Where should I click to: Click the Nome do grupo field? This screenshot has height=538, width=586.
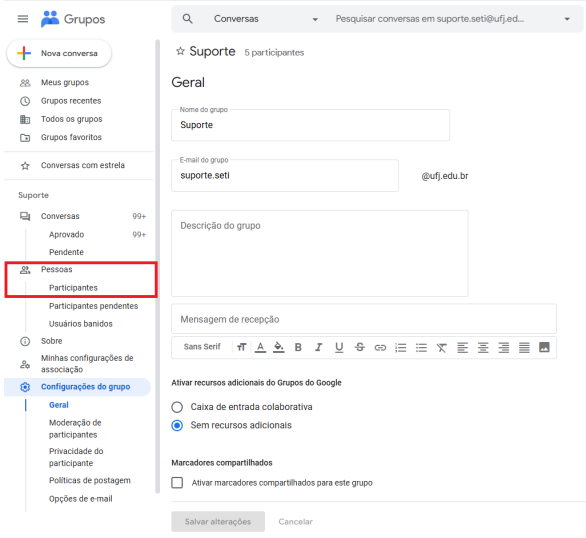click(310, 125)
